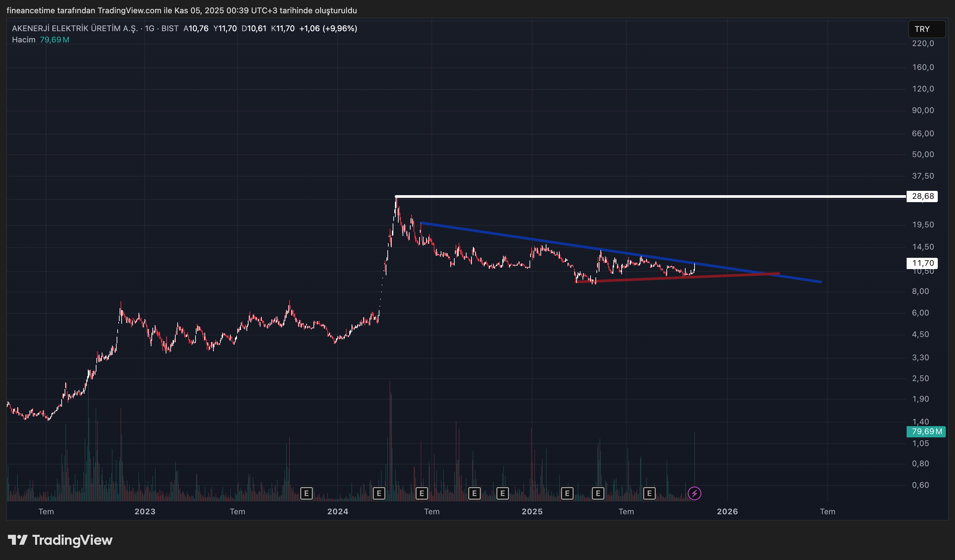Select the white horizontal resistance line
This screenshot has width=955, height=560.
[x=644, y=196]
